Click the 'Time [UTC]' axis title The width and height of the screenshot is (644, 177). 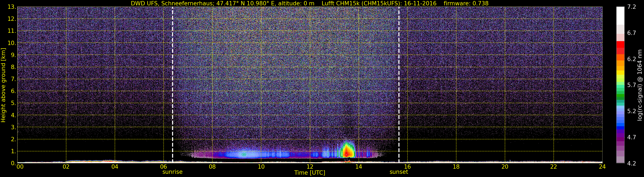click(x=310, y=173)
